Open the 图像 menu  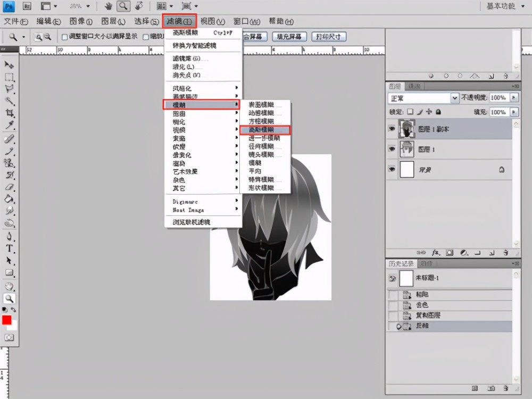click(81, 21)
